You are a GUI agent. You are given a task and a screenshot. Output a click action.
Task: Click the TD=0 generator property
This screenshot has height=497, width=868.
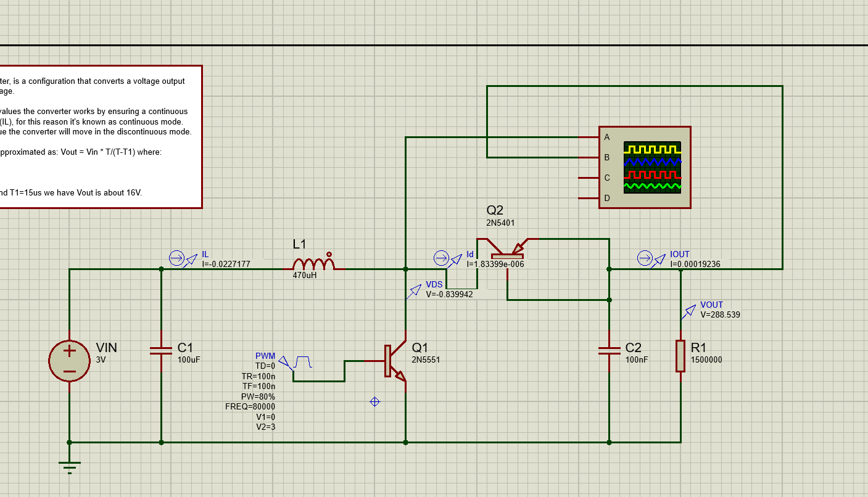click(265, 366)
